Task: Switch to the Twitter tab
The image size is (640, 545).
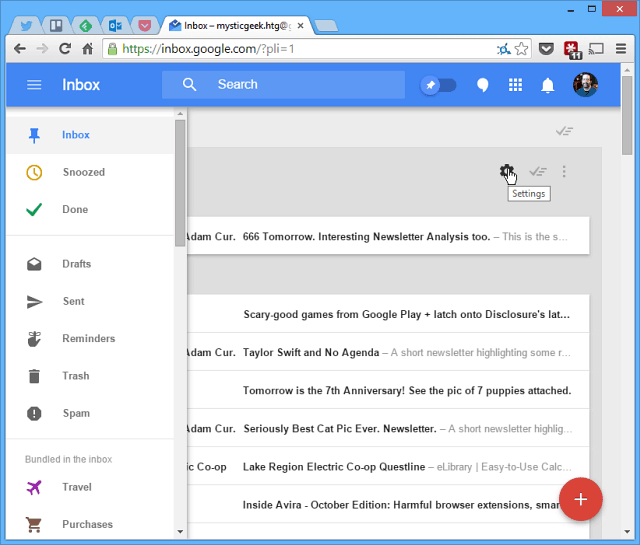Action: coord(26,26)
